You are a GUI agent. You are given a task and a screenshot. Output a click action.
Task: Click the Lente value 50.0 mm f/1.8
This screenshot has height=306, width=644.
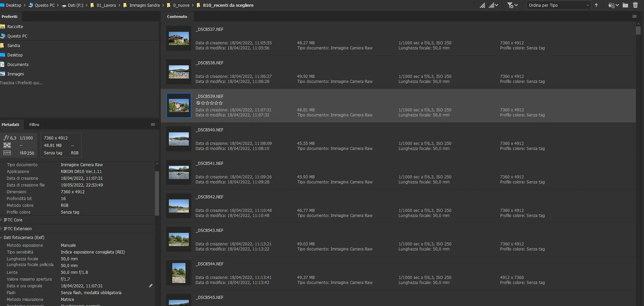click(x=74, y=272)
